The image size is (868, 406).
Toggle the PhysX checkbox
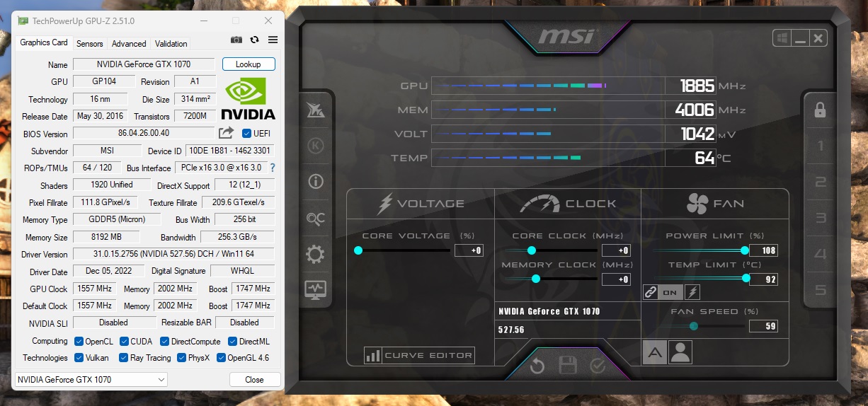tap(182, 358)
